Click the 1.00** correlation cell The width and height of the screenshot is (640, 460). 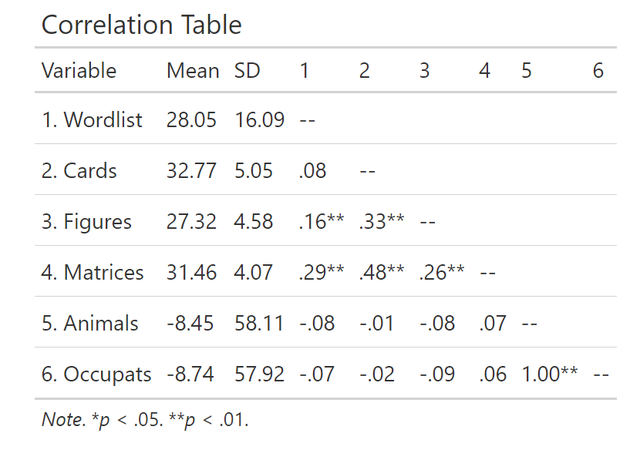click(549, 374)
